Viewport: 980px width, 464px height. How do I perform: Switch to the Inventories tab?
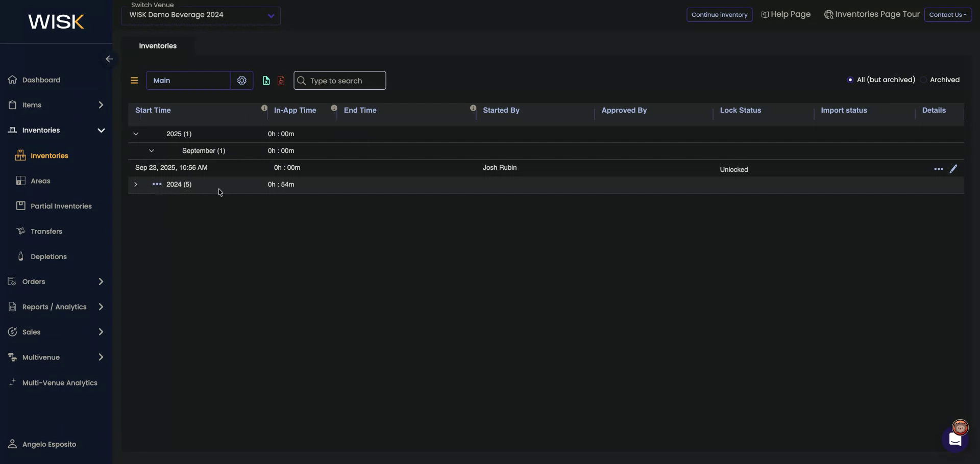[x=157, y=45]
